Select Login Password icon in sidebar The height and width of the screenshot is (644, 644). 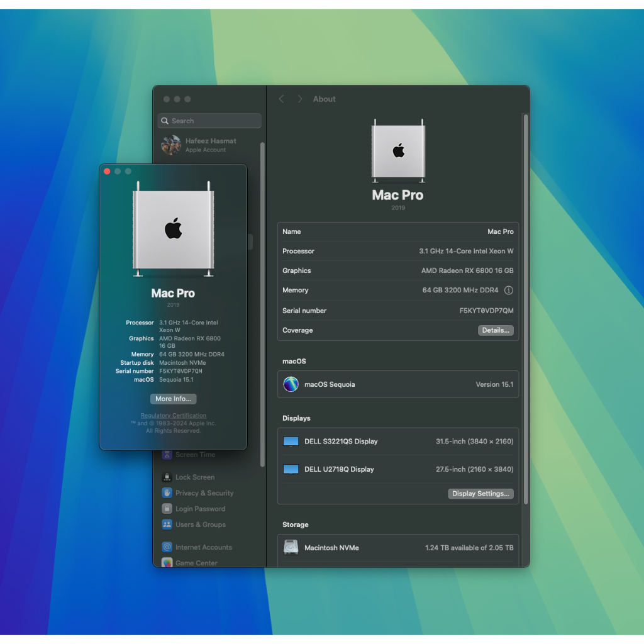point(167,509)
